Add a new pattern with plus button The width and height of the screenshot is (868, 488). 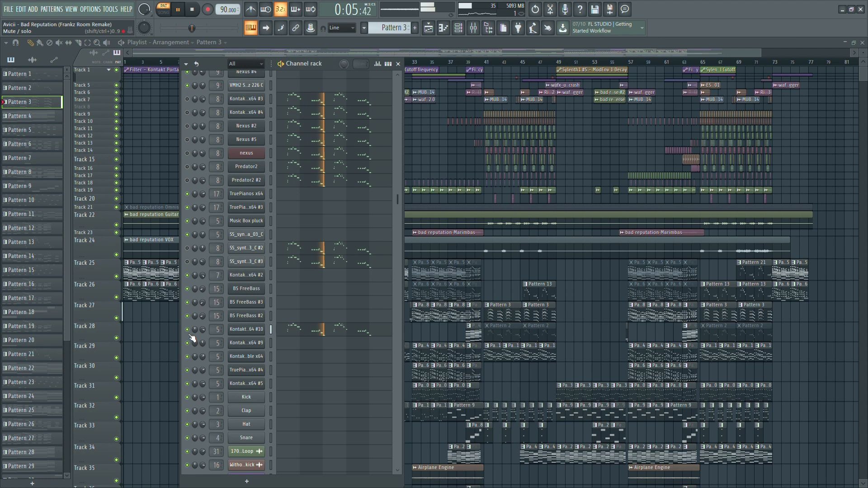point(415,28)
